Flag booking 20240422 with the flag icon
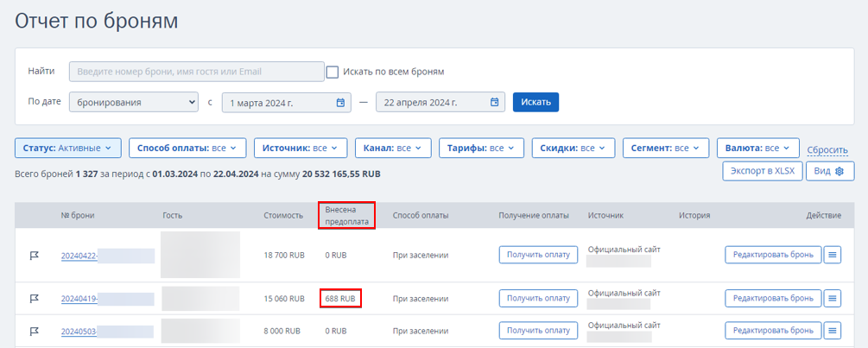The width and height of the screenshot is (868, 348). point(34,255)
